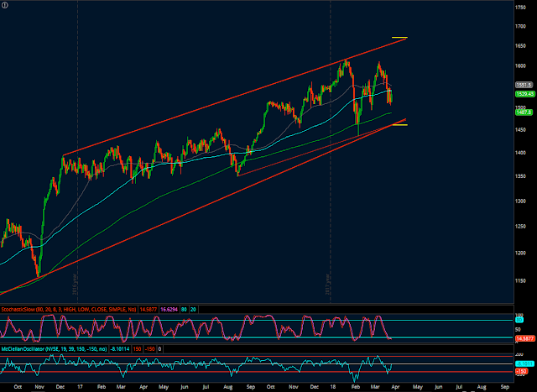This screenshot has height=392, width=537.
Task: Click the 1600 price axis label
Action: [x=520, y=65]
